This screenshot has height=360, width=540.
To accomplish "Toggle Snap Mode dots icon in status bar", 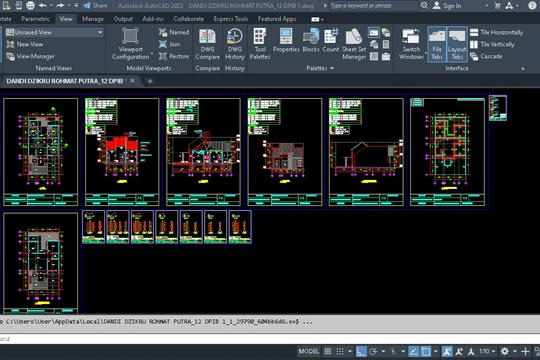I will click(x=340, y=351).
